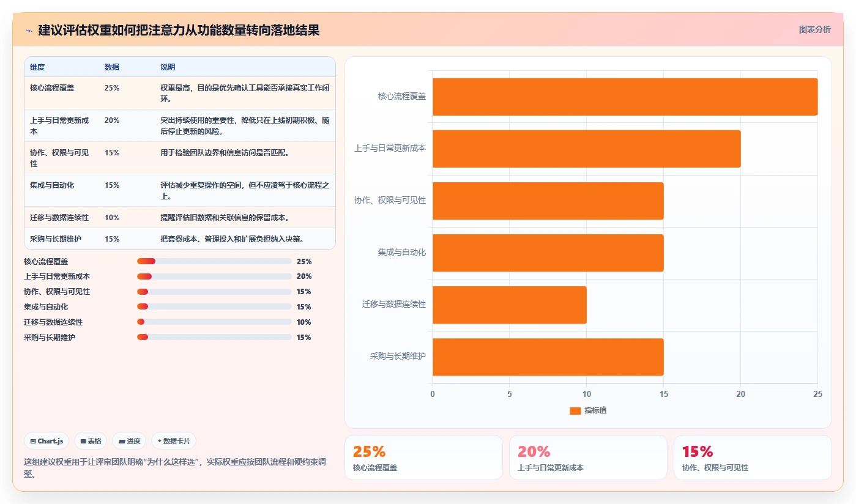This screenshot has height=504, width=856.
Task: Click the x-axis tick 5 on the chart
Action: (x=510, y=395)
